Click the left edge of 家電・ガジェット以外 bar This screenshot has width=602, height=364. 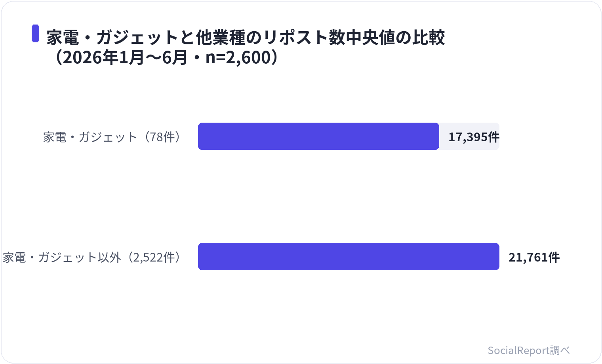point(200,256)
